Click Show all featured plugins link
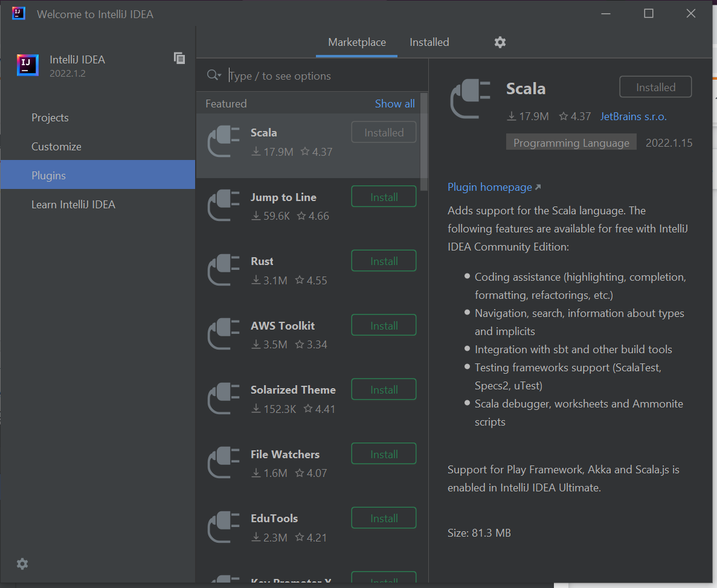717x588 pixels. click(x=394, y=104)
